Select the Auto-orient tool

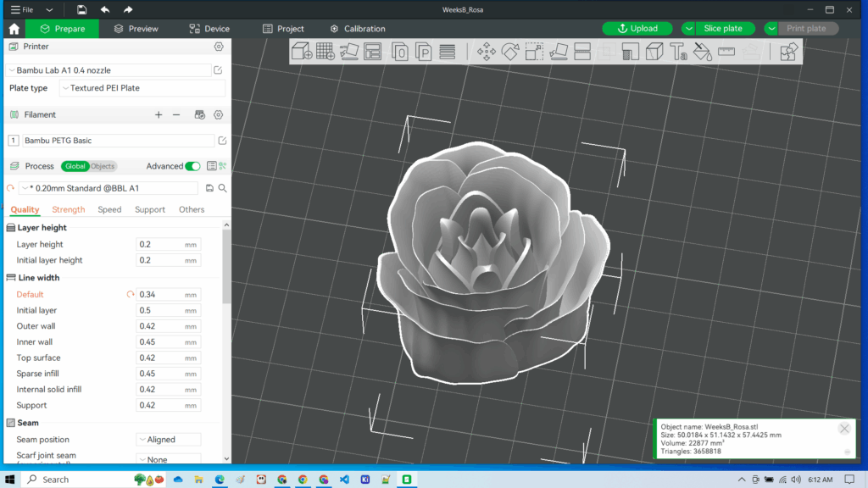350,51
